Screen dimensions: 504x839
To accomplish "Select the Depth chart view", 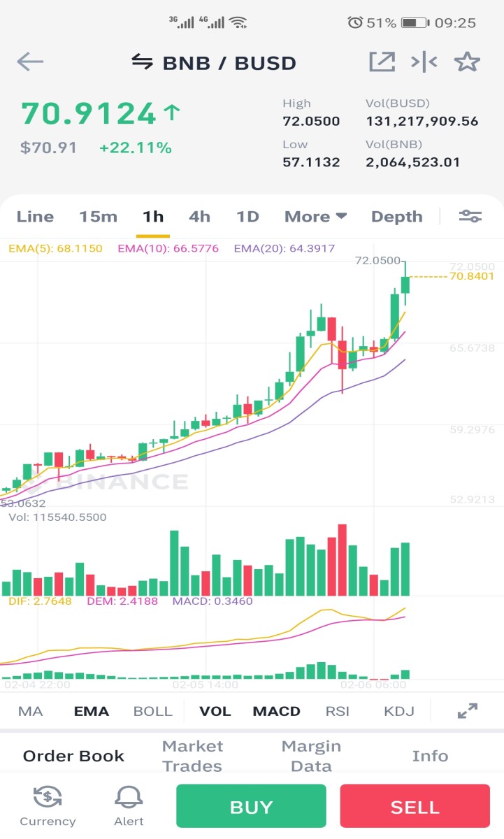I will (x=396, y=217).
